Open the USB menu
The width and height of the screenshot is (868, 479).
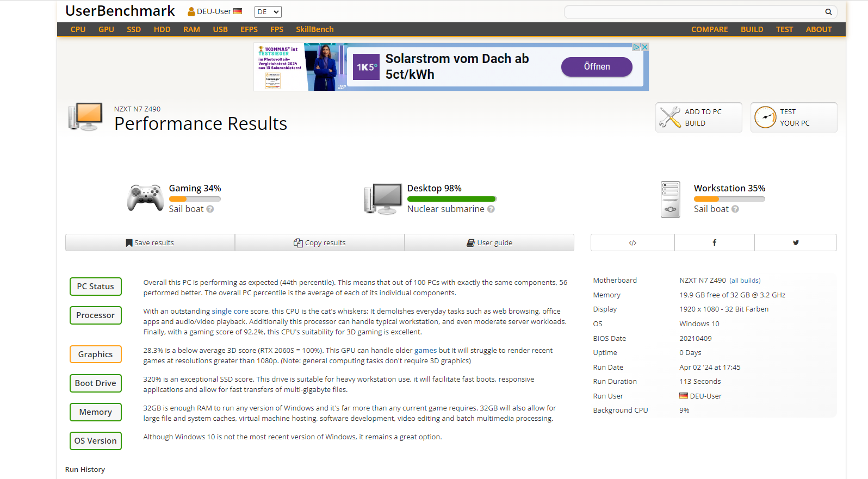tap(220, 29)
